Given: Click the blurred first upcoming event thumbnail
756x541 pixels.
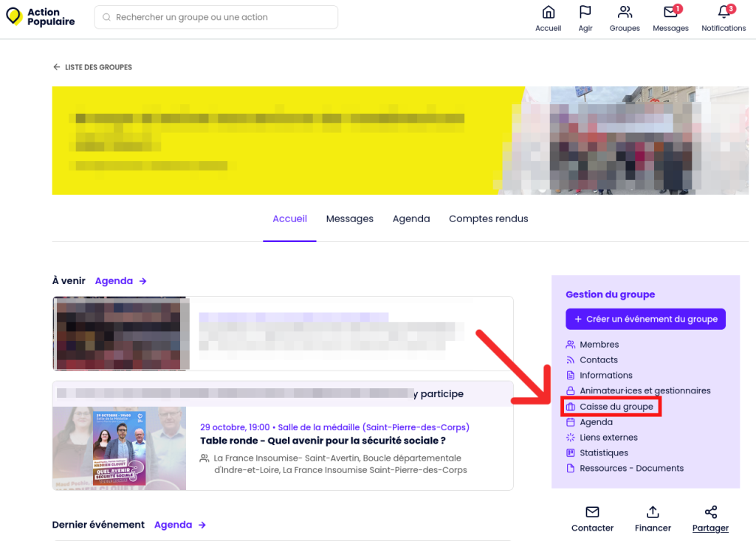Looking at the screenshot, I should [x=121, y=334].
